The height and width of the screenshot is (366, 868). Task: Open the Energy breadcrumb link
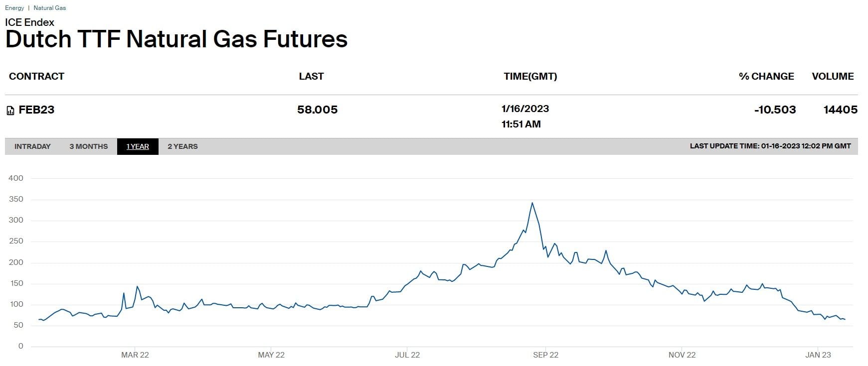(14, 8)
